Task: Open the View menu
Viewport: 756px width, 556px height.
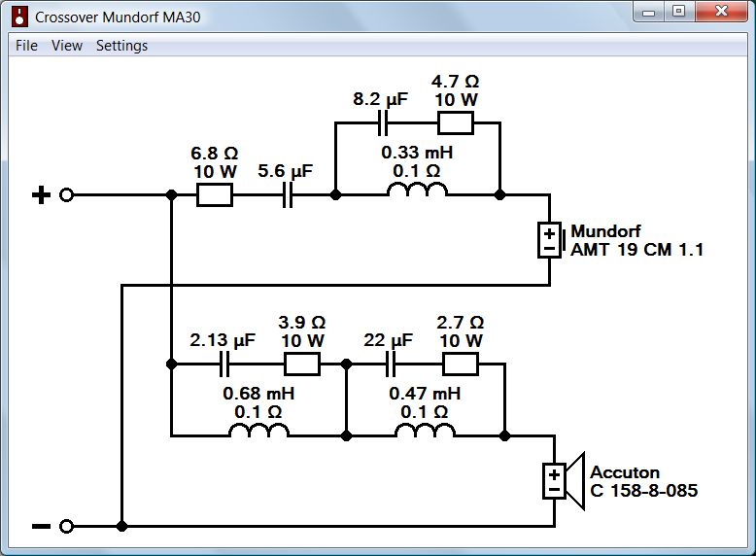Action: tap(67, 46)
